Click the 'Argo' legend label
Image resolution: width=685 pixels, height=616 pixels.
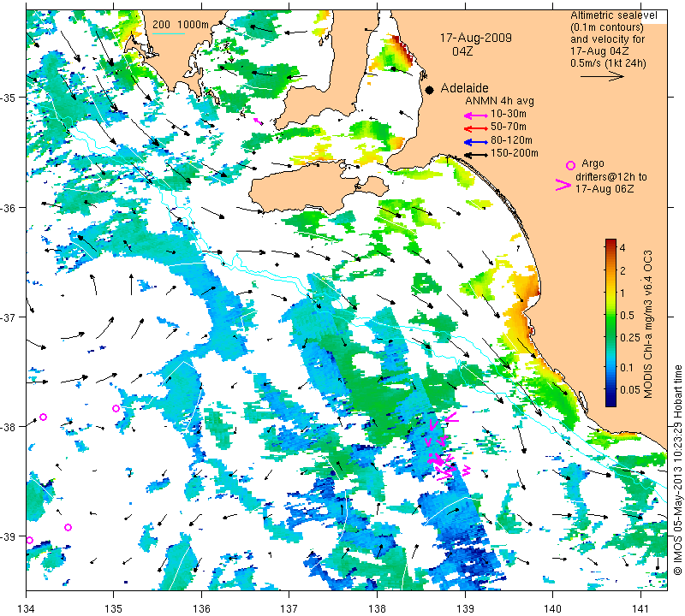[593, 163]
